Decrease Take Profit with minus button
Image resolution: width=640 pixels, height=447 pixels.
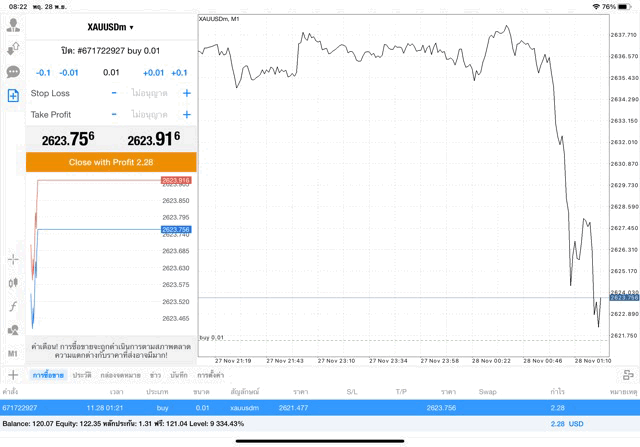click(114, 115)
